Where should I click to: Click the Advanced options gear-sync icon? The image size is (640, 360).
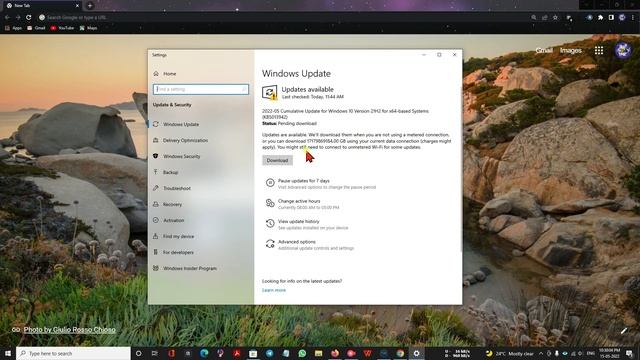coord(270,244)
